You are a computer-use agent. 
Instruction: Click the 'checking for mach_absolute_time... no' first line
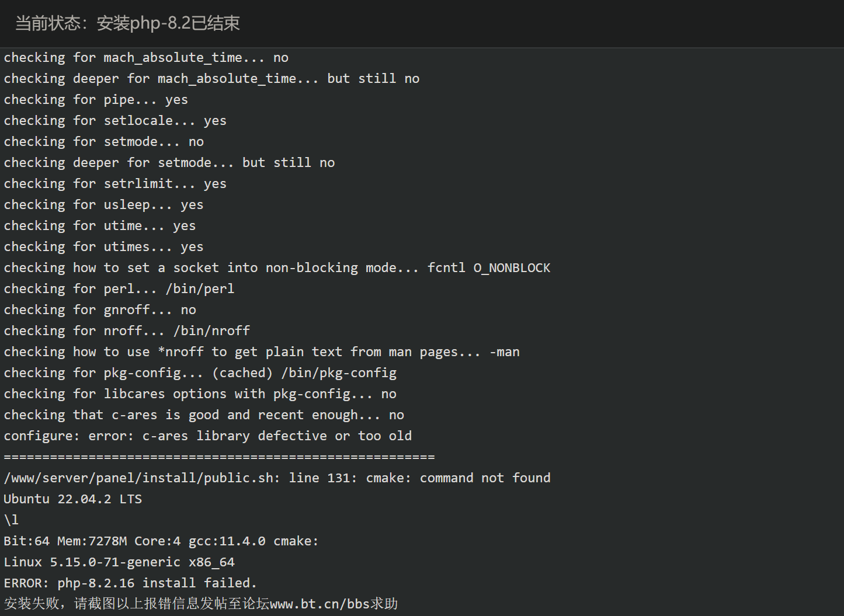[x=146, y=58]
